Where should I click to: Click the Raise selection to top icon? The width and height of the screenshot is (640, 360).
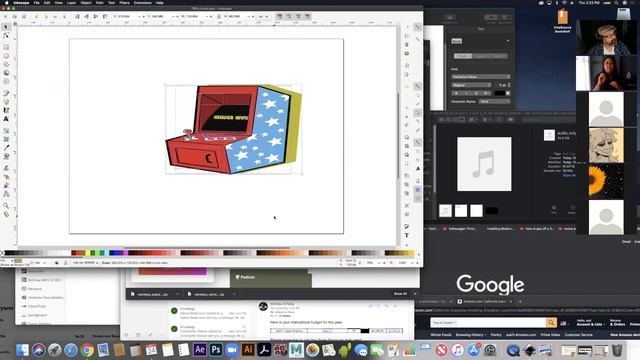[x=105, y=16]
